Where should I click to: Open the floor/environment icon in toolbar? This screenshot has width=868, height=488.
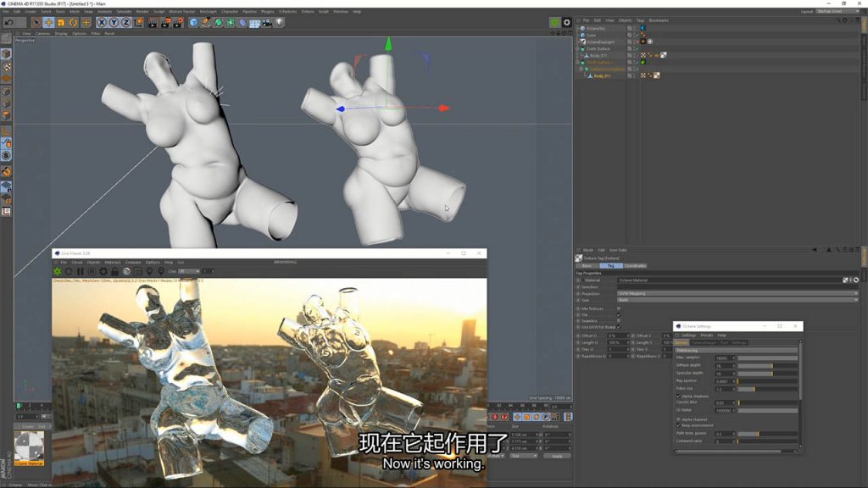[254, 23]
